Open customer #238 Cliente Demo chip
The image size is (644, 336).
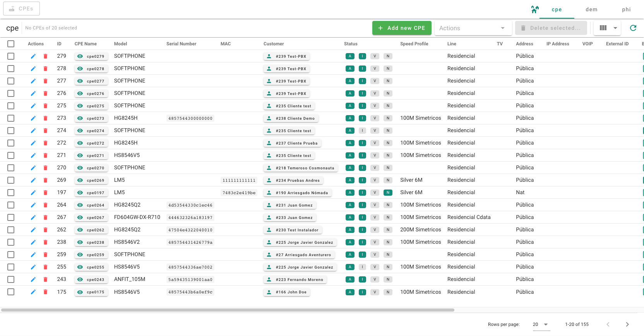point(291,118)
